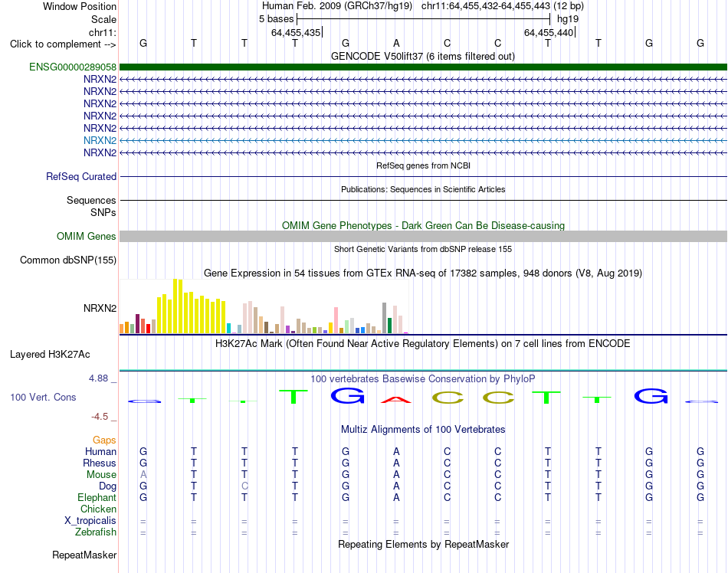This screenshot has width=728, height=573.
Task: Click 'Human Feb. 2009 (GRCh37/hg19)' assembly text
Action: [x=337, y=6]
